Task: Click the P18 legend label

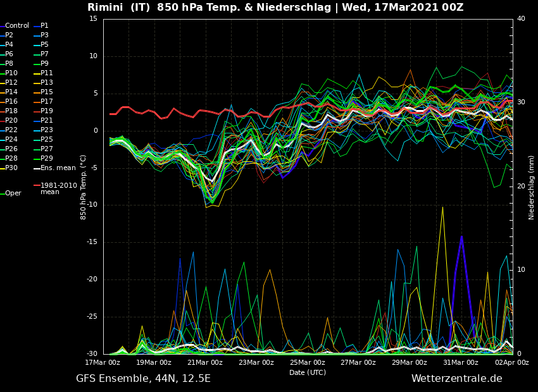Action: (x=11, y=111)
